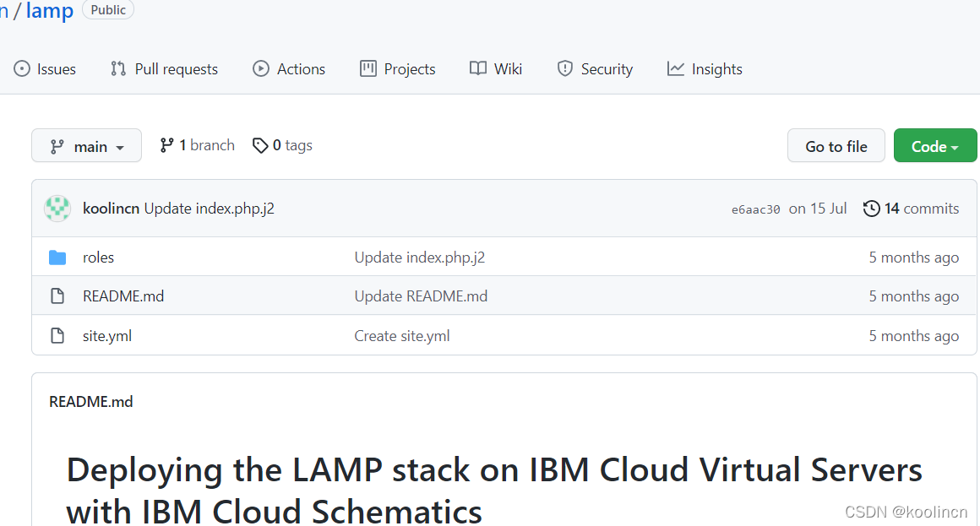Click 5 months ago in README.md row
980x526 pixels.
(x=914, y=296)
